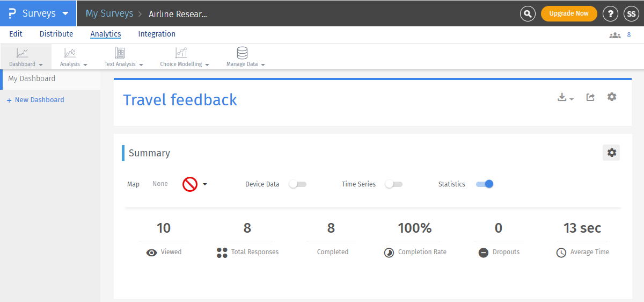Click the Text Analysis toolbar icon
The height and width of the screenshot is (302, 644).
[120, 53]
